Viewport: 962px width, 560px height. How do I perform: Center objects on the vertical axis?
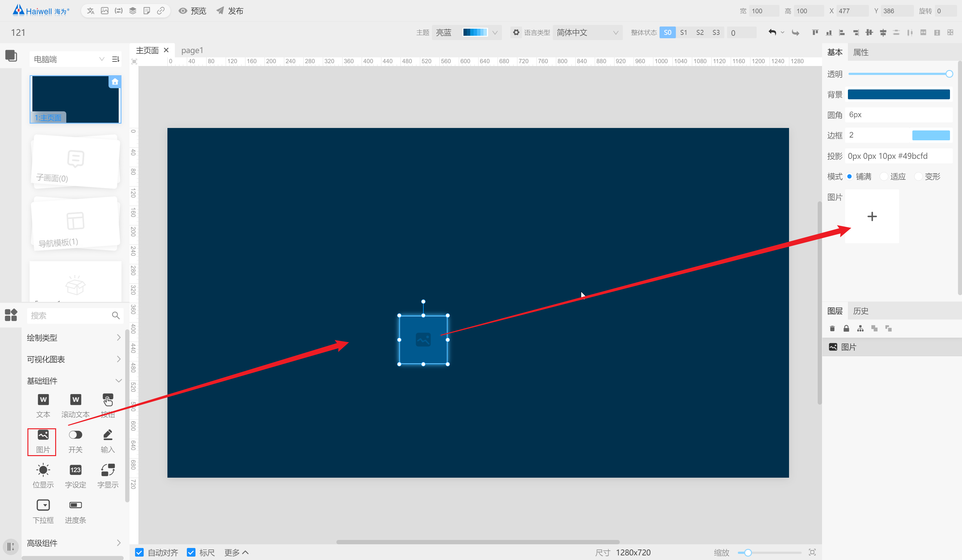(883, 32)
